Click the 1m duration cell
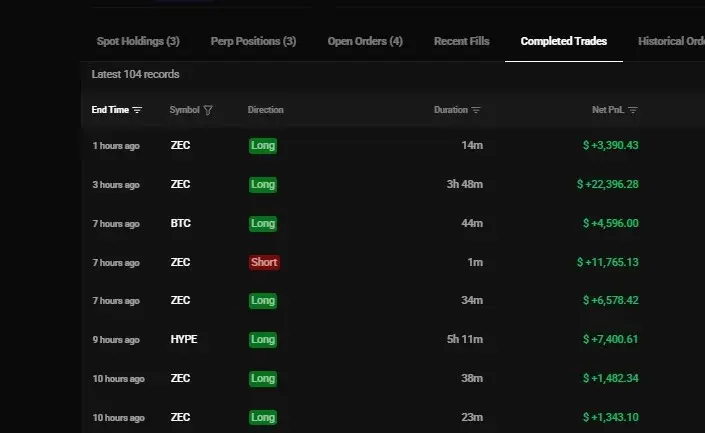This screenshot has height=433, width=705. point(475,262)
